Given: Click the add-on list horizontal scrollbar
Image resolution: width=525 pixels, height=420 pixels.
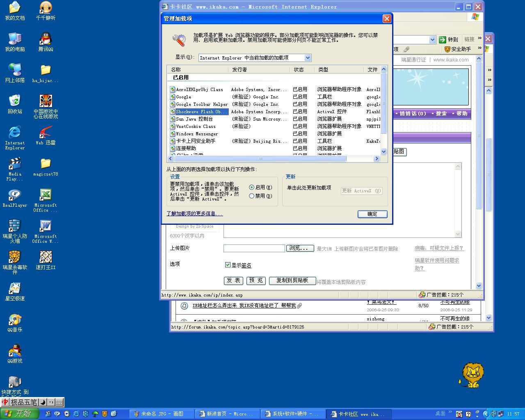Looking at the screenshot, I should click(260, 159).
